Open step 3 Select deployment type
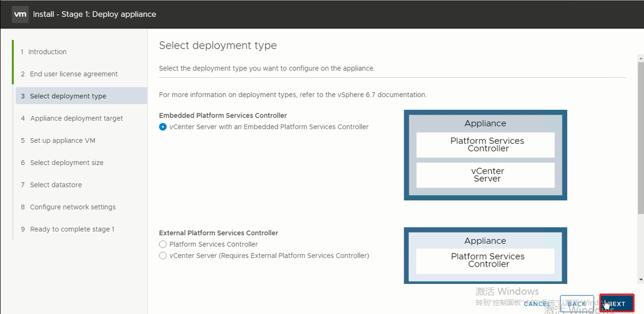This screenshot has height=314, width=644. (80, 96)
